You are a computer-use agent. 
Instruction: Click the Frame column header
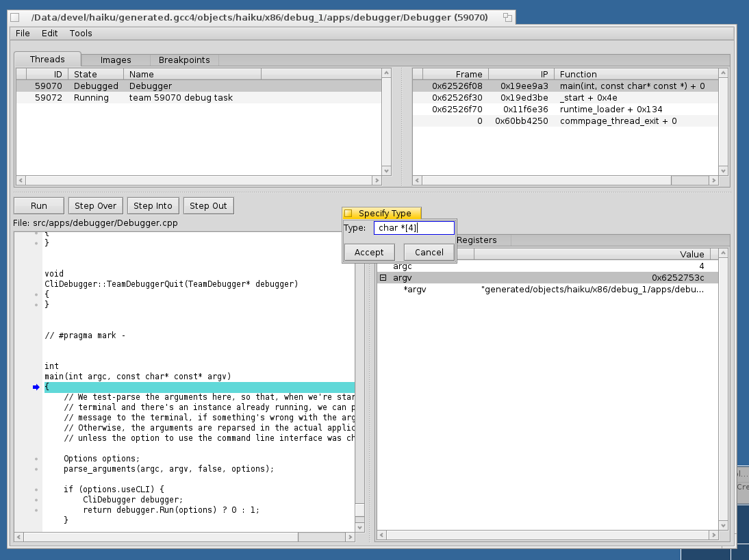pyautogui.click(x=456, y=74)
